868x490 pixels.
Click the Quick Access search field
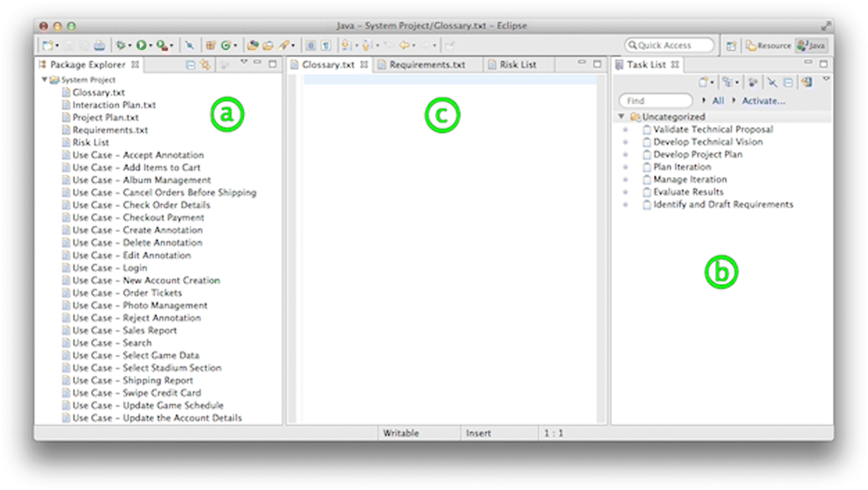tap(669, 45)
